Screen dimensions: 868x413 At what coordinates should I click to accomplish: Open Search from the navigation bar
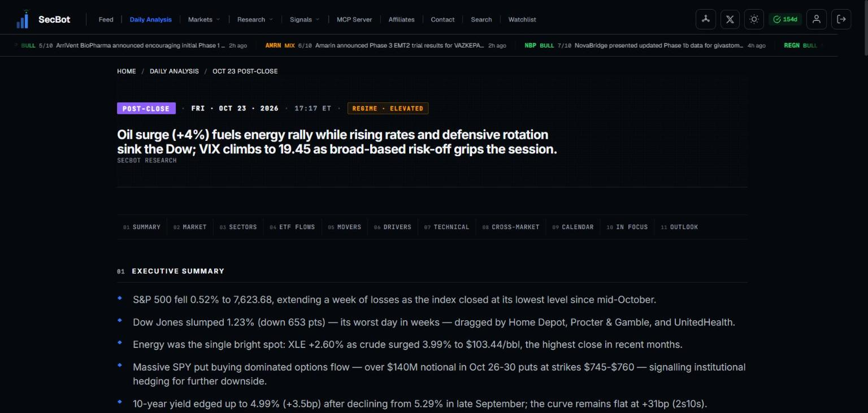pyautogui.click(x=481, y=19)
